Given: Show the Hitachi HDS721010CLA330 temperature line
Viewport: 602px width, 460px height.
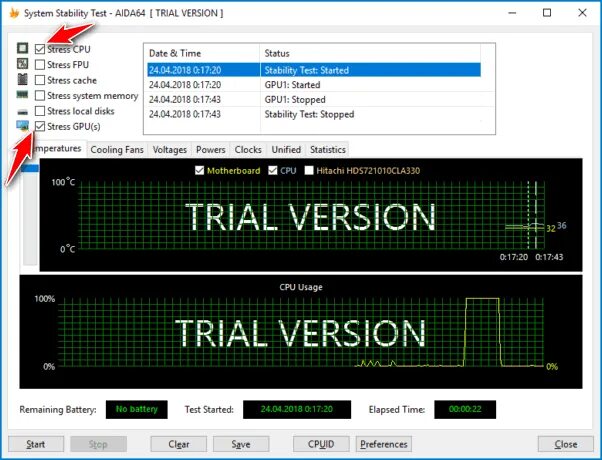Looking at the screenshot, I should point(309,170).
